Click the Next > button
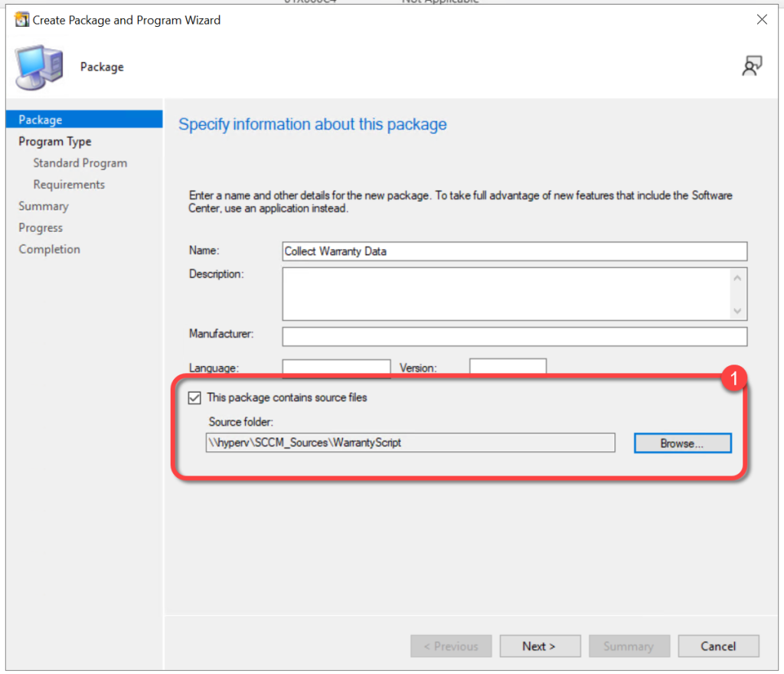This screenshot has height=674, width=784. pos(540,646)
